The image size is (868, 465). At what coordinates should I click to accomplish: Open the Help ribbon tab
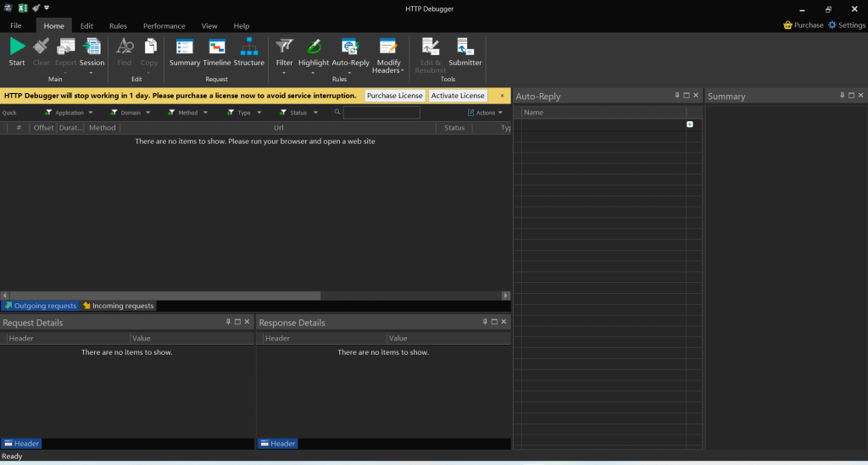click(x=242, y=25)
